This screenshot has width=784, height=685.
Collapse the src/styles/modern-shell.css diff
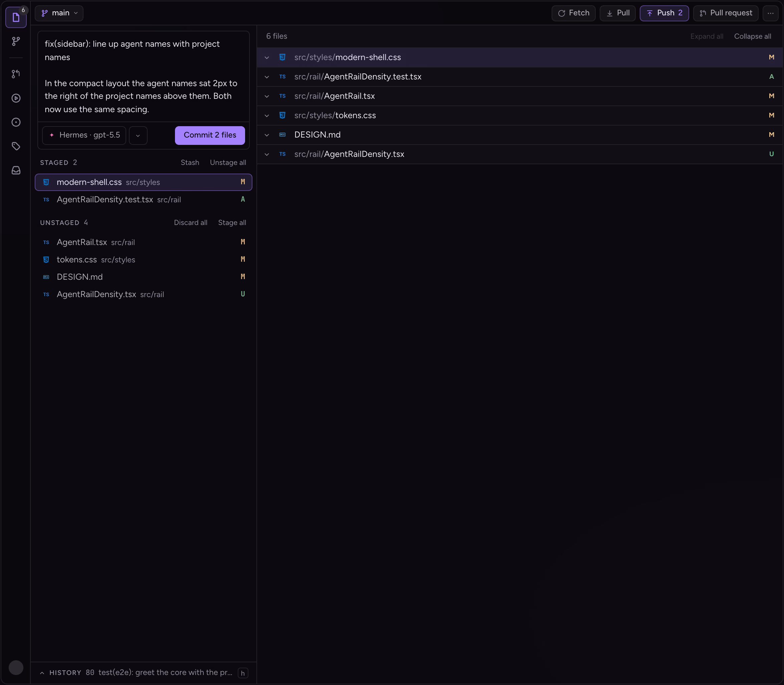267,58
